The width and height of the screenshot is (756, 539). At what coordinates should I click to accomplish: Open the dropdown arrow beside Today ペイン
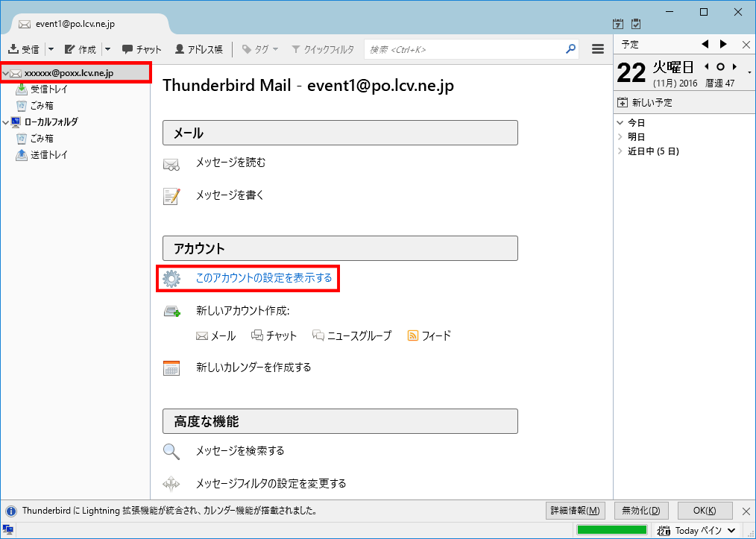[732, 531]
